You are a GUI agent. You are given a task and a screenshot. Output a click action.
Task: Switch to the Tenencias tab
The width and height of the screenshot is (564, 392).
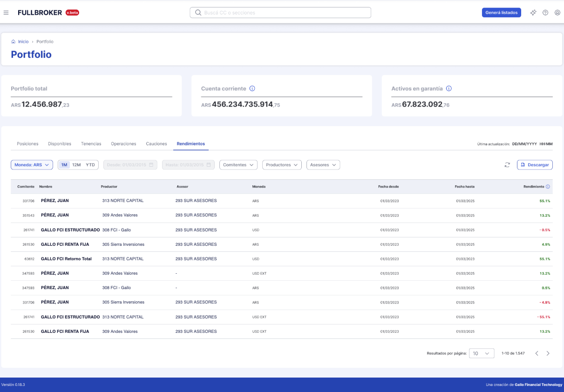point(91,144)
